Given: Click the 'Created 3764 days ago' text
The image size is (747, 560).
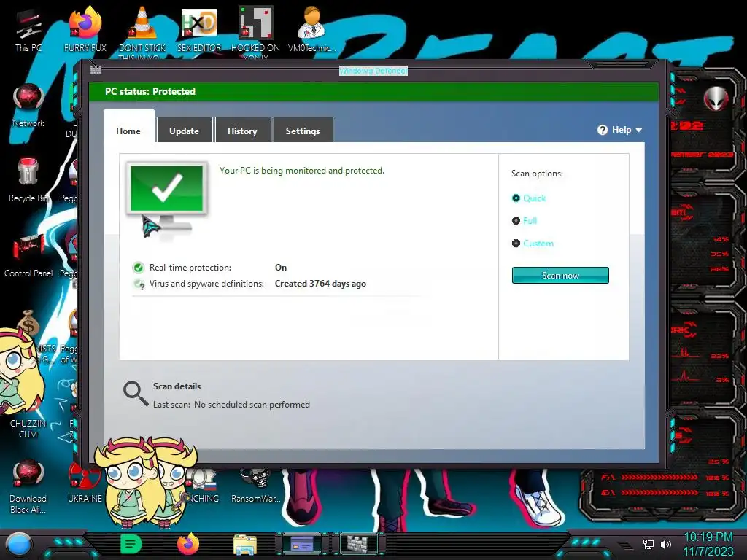Looking at the screenshot, I should (320, 284).
